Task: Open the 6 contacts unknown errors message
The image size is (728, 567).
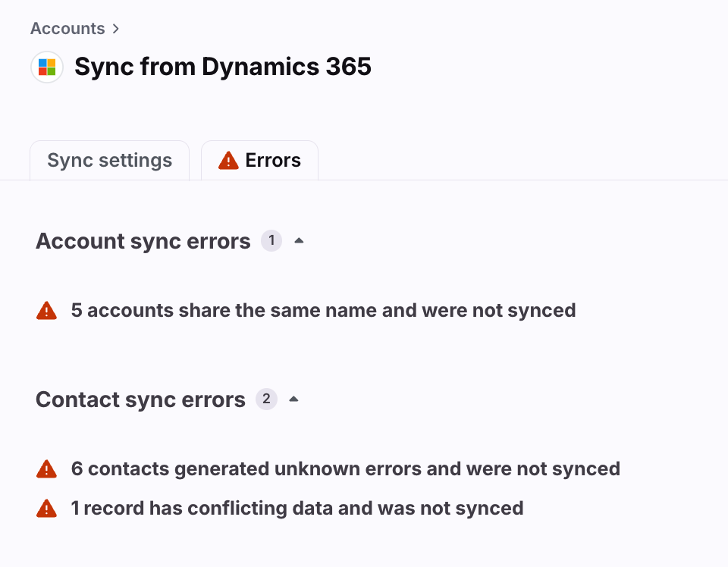Action: pos(346,468)
